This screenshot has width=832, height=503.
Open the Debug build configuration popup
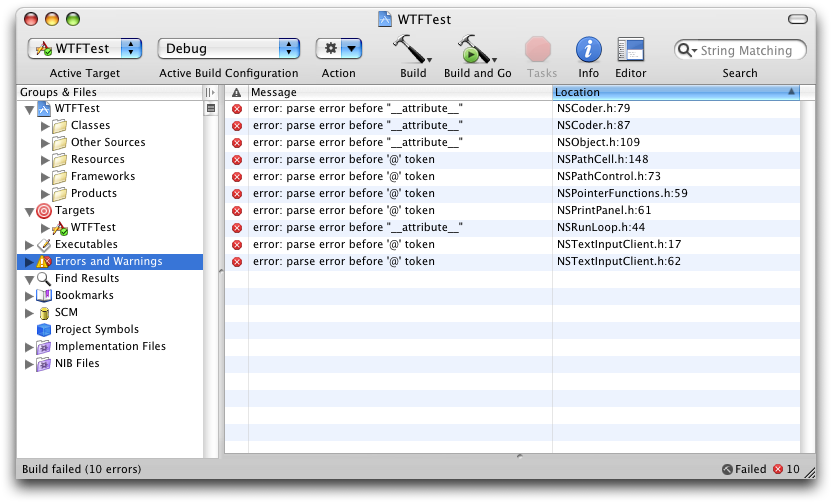click(x=229, y=48)
